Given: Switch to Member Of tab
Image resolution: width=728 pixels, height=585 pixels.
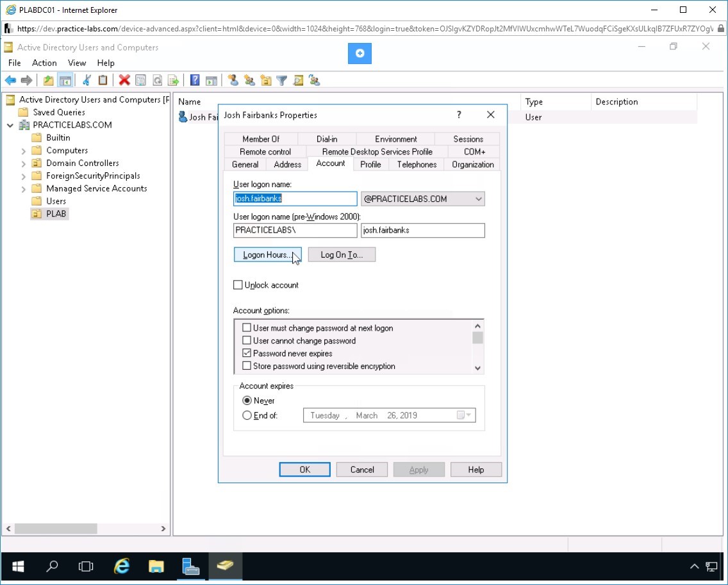Looking at the screenshot, I should 261,139.
